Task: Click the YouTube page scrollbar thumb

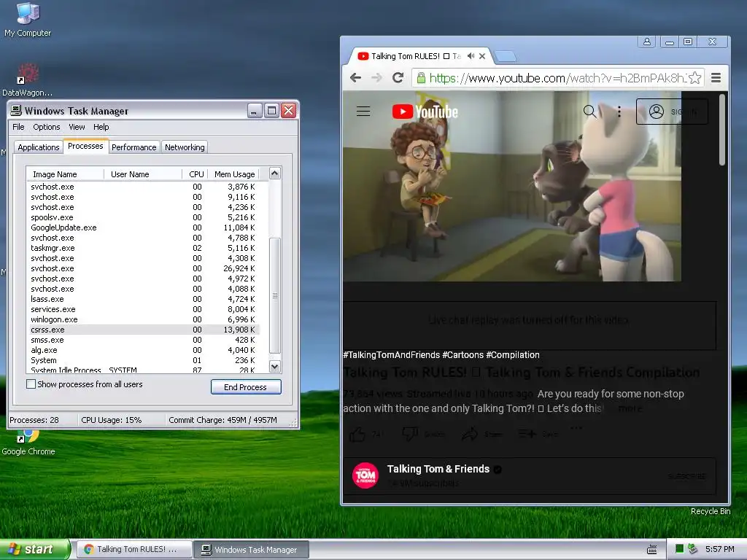Action: point(721,130)
